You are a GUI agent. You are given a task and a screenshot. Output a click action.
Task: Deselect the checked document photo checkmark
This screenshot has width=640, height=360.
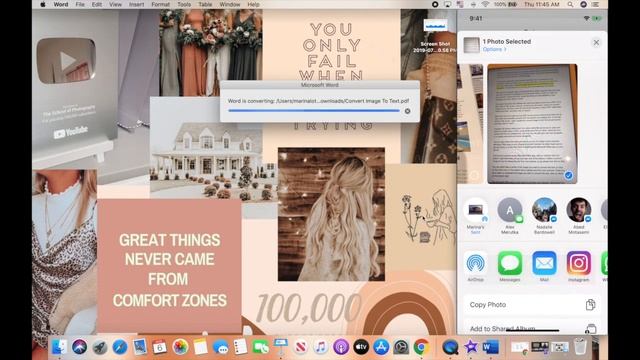[x=568, y=176]
